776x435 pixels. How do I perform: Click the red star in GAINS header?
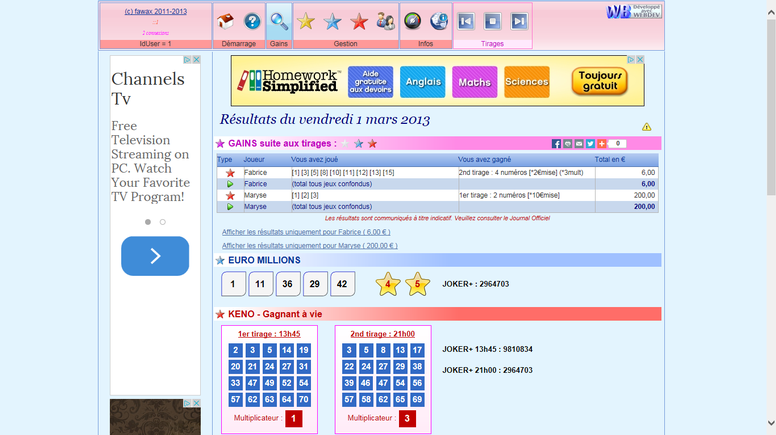tap(372, 144)
